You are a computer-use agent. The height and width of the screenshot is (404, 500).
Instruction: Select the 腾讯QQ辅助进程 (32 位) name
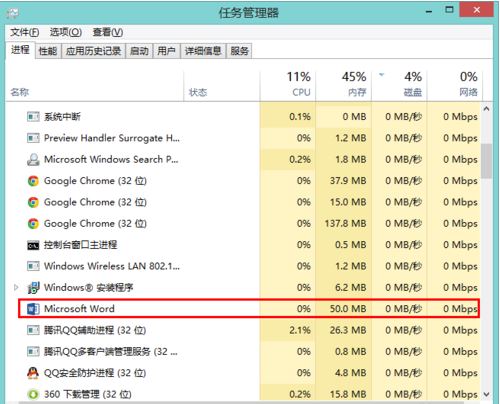[95, 330]
